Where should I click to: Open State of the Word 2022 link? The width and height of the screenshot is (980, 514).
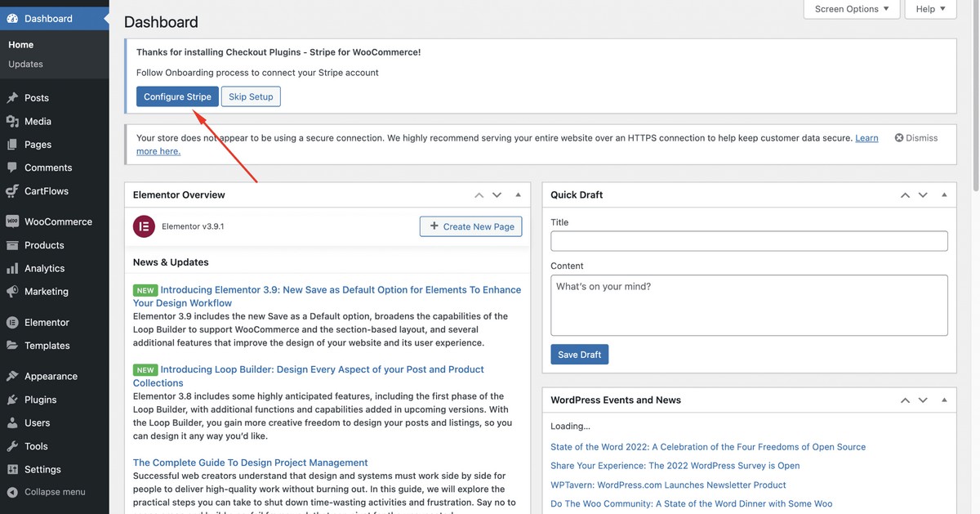click(x=708, y=447)
